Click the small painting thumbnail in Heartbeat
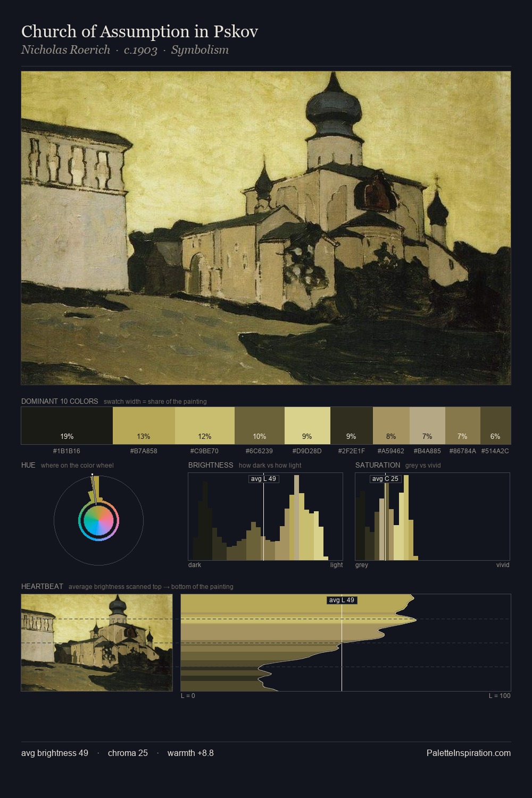 97,643
